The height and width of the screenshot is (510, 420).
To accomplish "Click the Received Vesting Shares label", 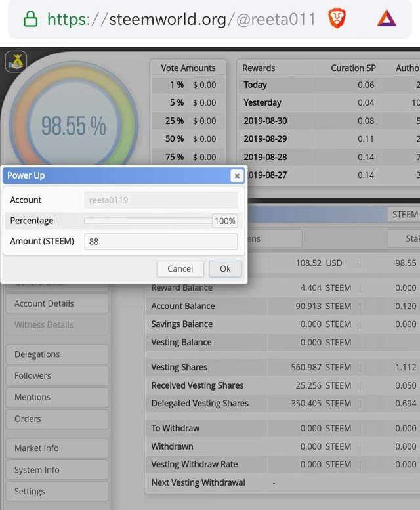I will click(x=198, y=385).
